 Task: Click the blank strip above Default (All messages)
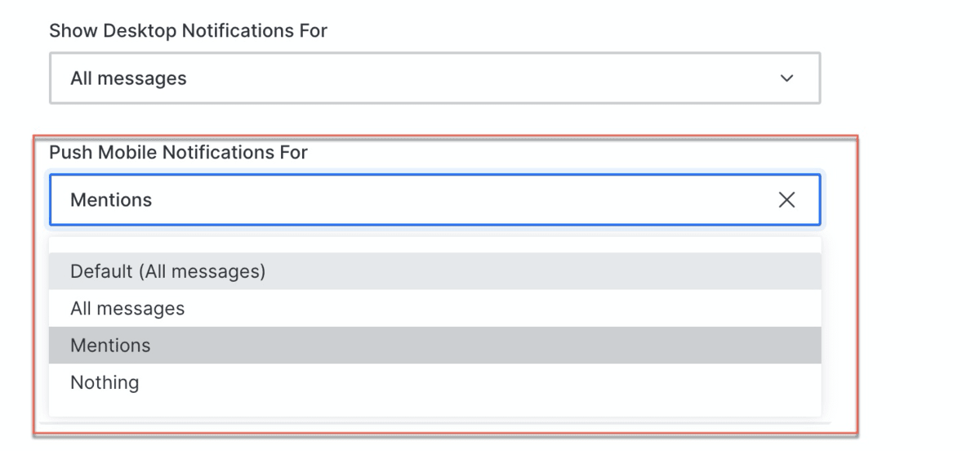tap(434, 245)
